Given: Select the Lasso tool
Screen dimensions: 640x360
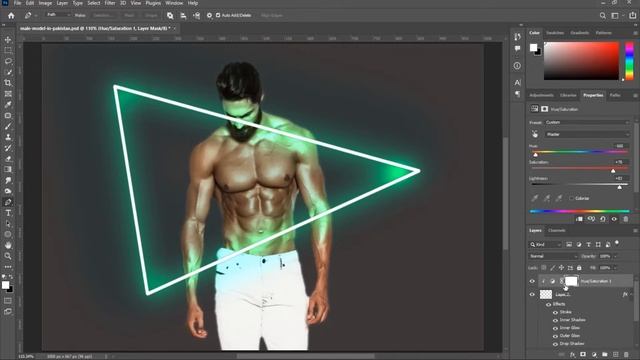Looking at the screenshot, I should (x=8, y=61).
